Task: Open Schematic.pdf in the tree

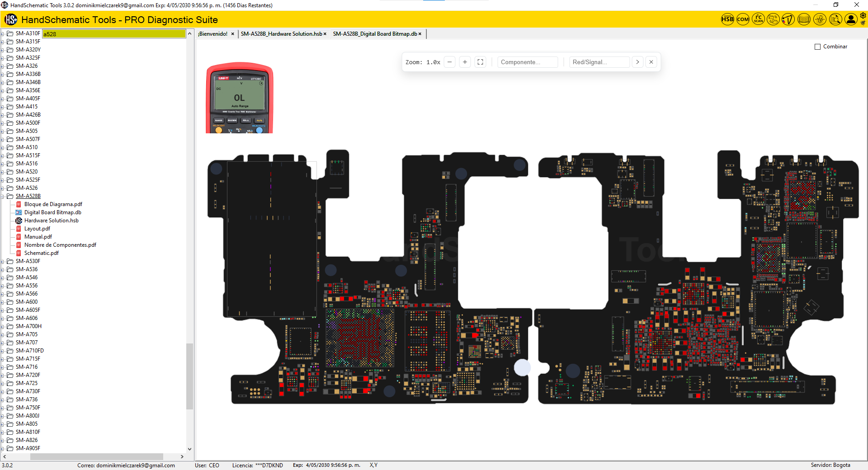Action: (x=41, y=253)
